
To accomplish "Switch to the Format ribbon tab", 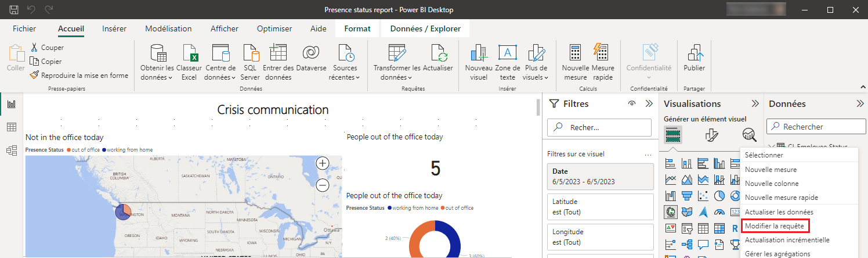I will (357, 28).
